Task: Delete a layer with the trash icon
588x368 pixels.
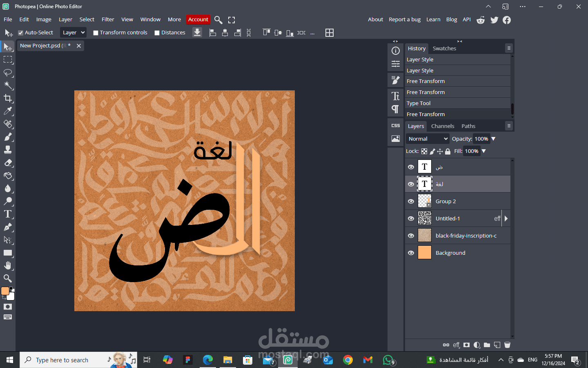Action: 507,345
